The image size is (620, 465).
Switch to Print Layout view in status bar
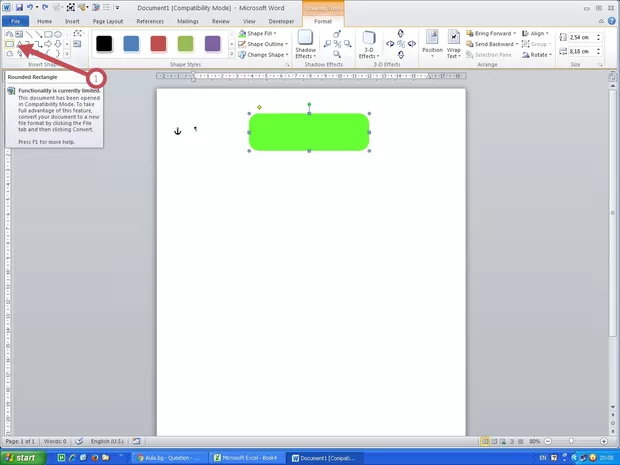point(485,441)
